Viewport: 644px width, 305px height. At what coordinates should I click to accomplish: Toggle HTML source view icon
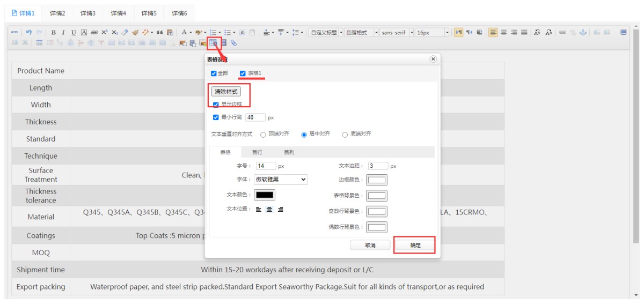point(14,33)
